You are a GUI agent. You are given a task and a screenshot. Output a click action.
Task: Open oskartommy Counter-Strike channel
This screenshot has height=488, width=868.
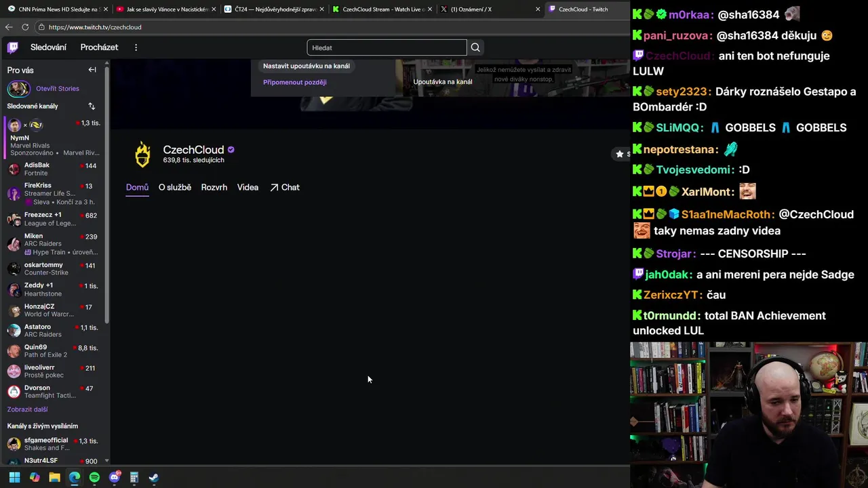pyautogui.click(x=54, y=268)
